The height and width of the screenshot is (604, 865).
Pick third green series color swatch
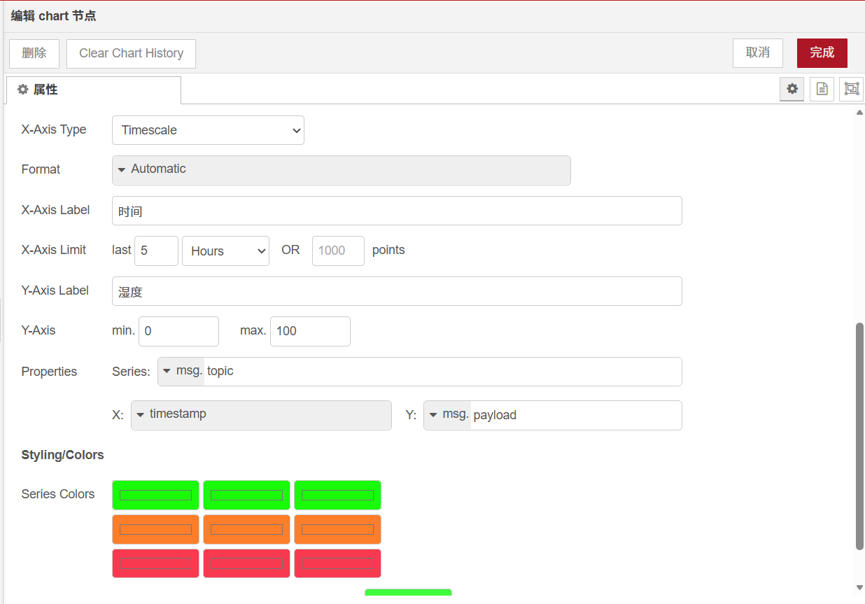pos(338,495)
